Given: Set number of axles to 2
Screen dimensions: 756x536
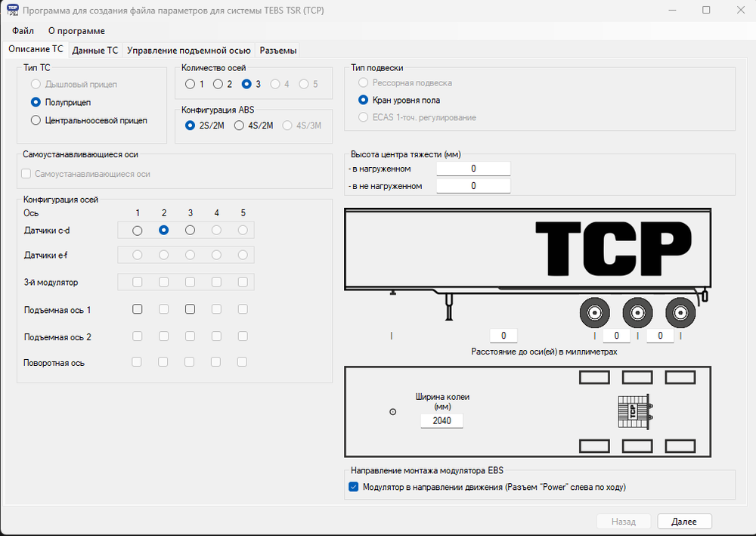Looking at the screenshot, I should coord(223,84).
